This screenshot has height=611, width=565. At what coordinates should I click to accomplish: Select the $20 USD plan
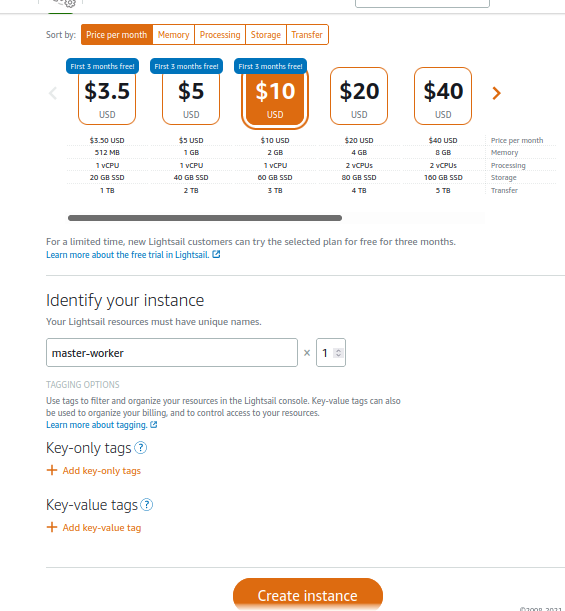[359, 96]
